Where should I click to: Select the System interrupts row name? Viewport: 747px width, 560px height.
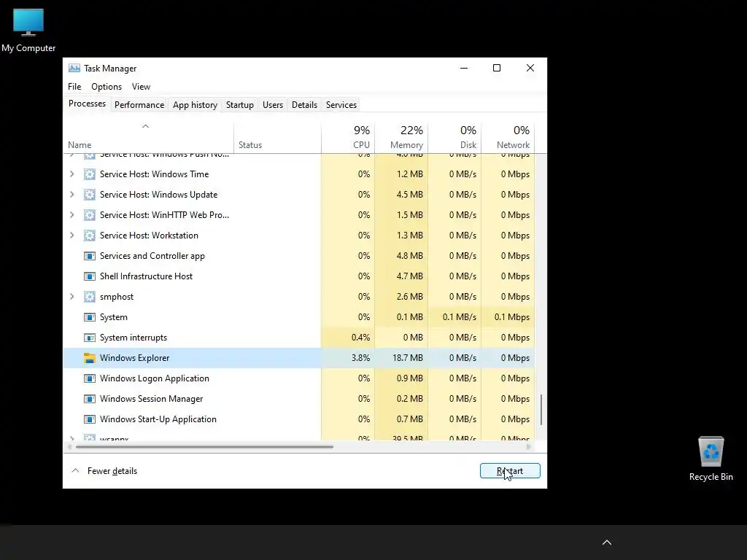click(133, 338)
